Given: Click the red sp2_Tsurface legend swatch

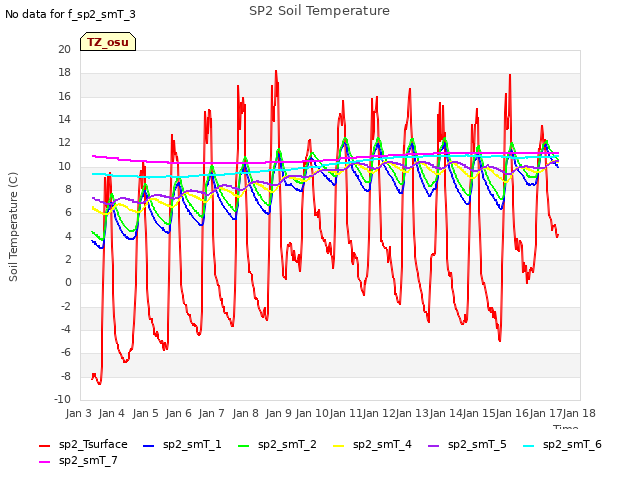Looking at the screenshot, I should (x=44, y=446).
